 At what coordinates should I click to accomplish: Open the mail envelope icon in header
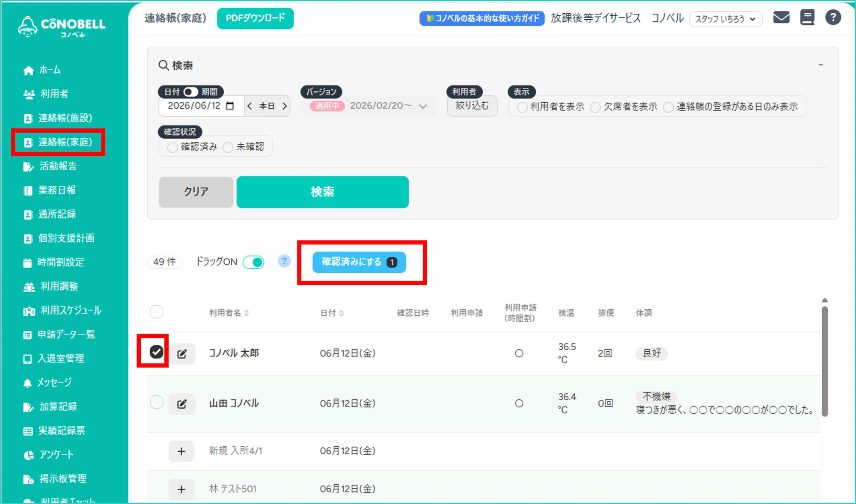click(781, 18)
